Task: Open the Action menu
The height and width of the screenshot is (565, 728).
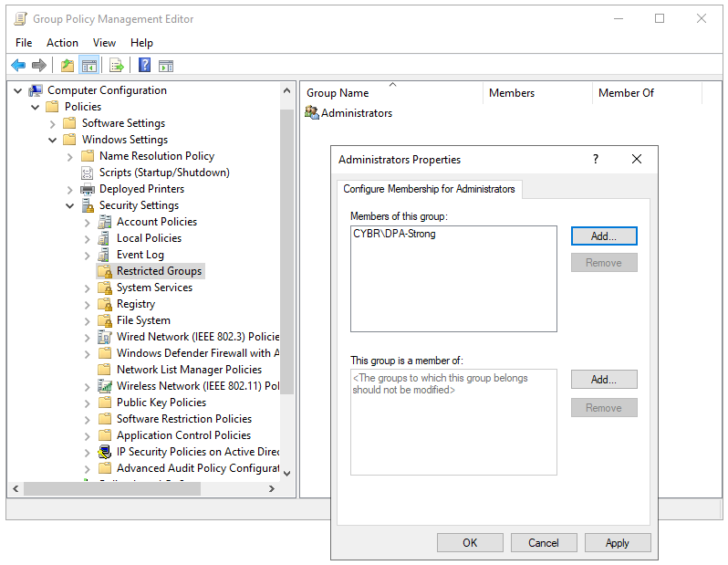Action: 62,43
